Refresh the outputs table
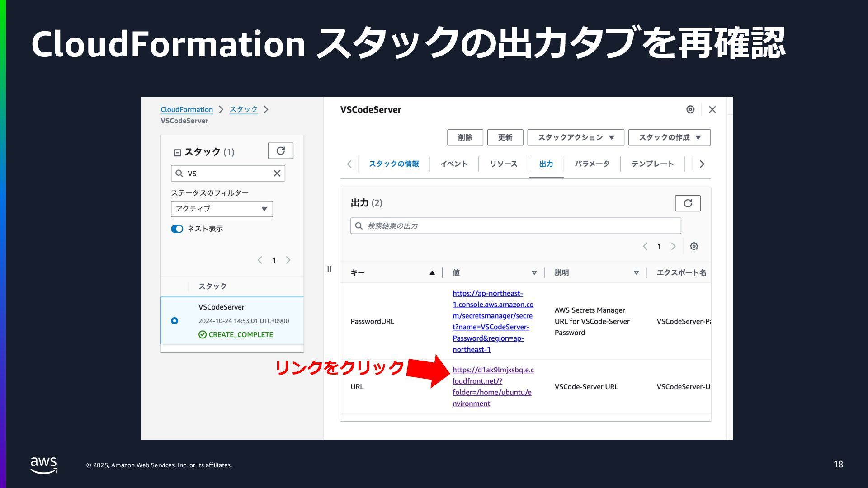 (687, 203)
